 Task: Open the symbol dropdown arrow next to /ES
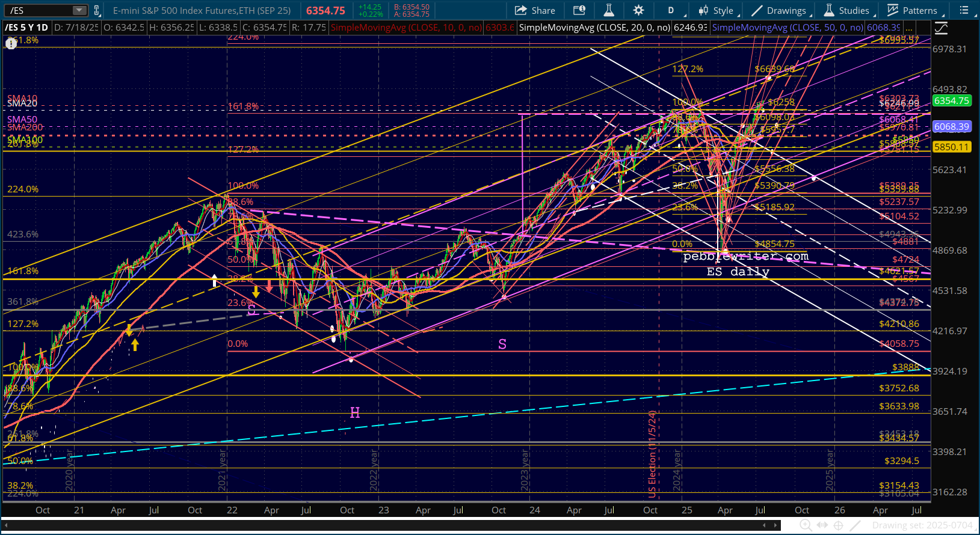point(80,10)
